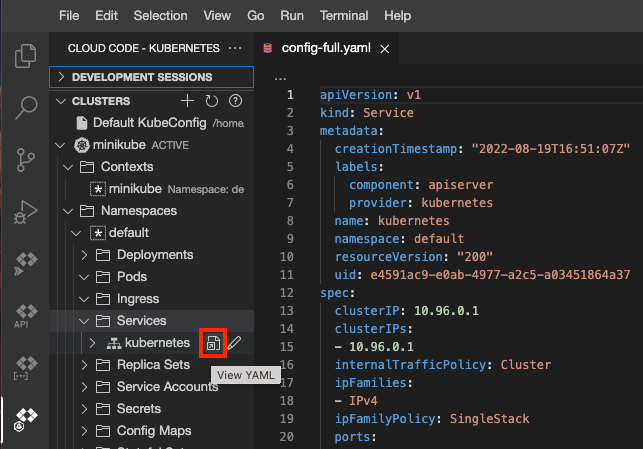Open Clusters help question mark icon
The image size is (643, 449).
coord(235,101)
